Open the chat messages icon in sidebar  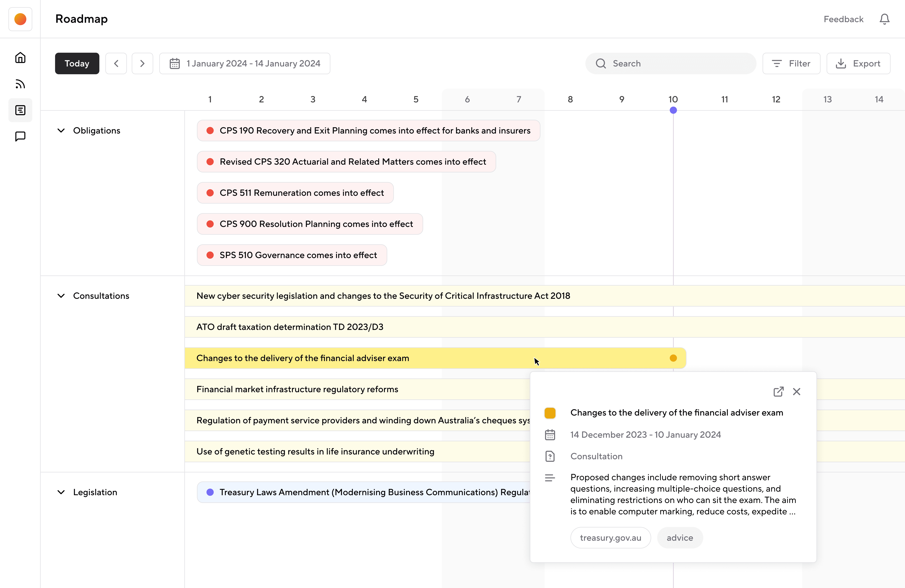[20, 136]
